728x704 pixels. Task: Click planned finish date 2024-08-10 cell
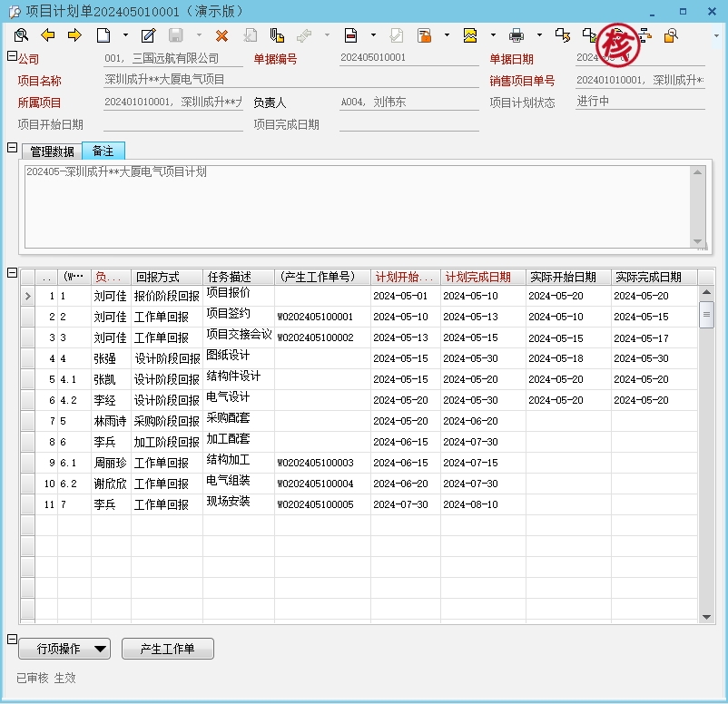pyautogui.click(x=483, y=504)
